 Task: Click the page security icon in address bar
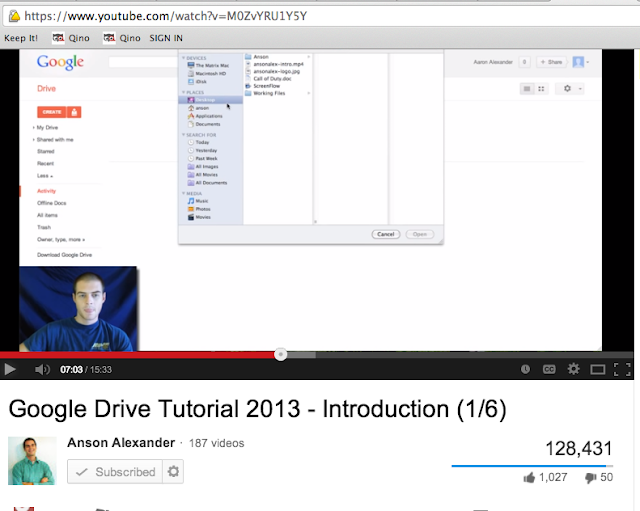[14, 16]
